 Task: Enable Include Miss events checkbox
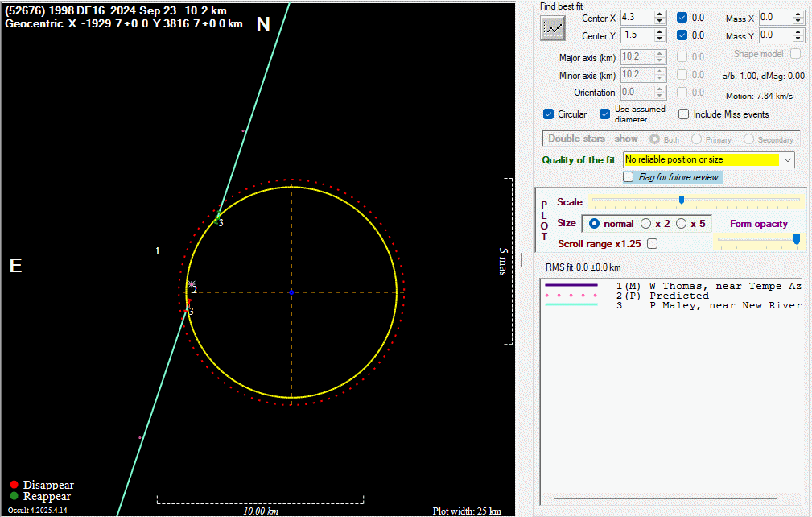pyautogui.click(x=683, y=114)
